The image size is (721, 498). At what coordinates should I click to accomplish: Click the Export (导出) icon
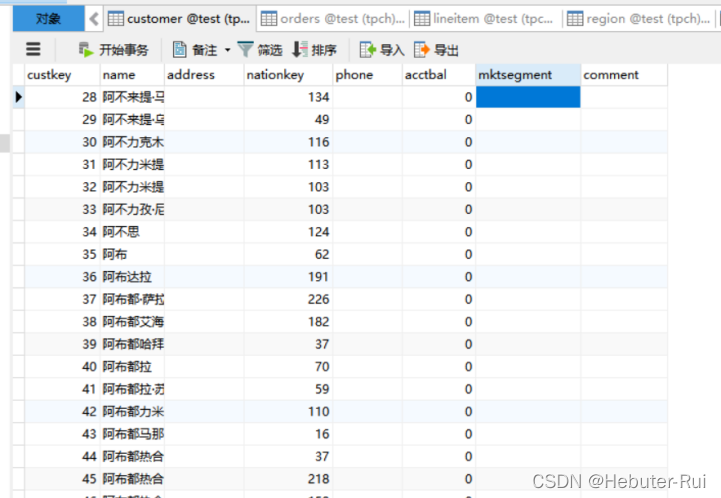pyautogui.click(x=422, y=50)
